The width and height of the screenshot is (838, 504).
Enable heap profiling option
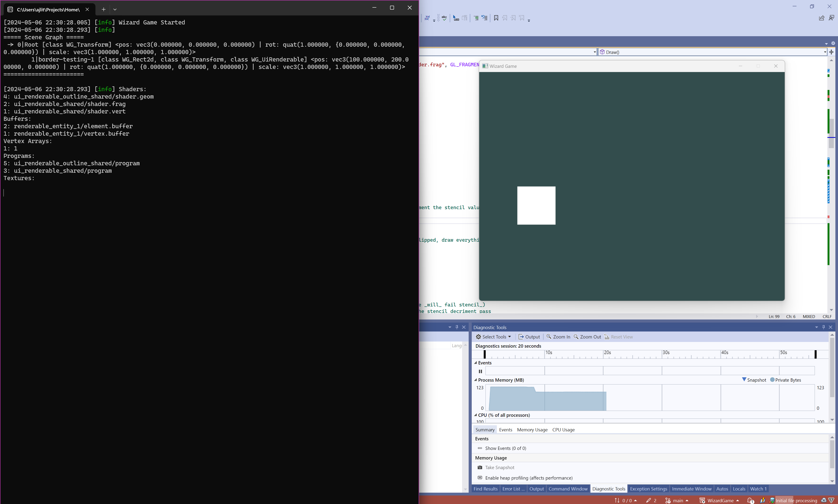click(x=528, y=478)
